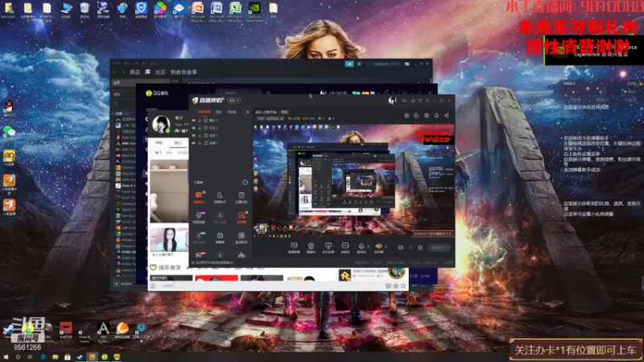Hide the 文本 1 layer in streaming app
Screen dimensions: 644x362
pyautogui.click(x=193, y=135)
